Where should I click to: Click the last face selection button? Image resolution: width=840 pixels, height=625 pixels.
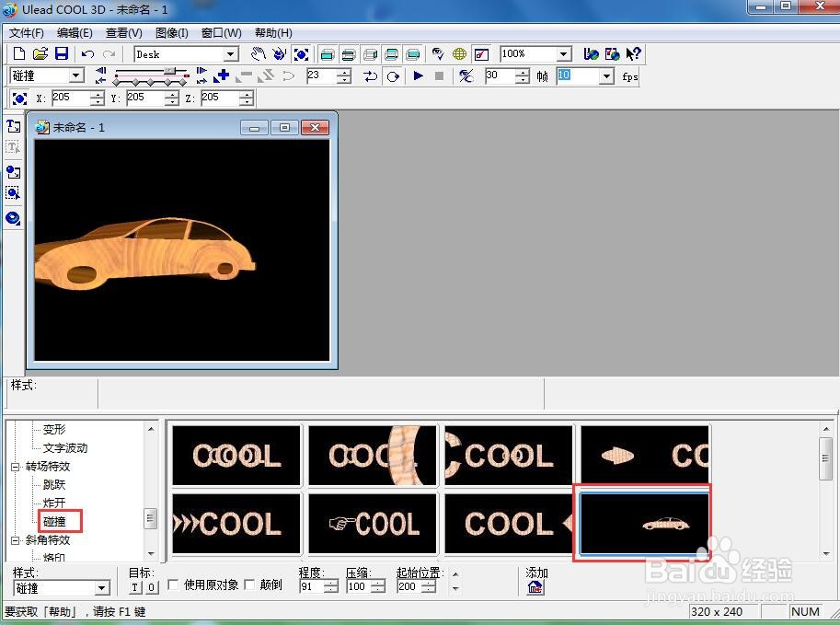point(413,54)
